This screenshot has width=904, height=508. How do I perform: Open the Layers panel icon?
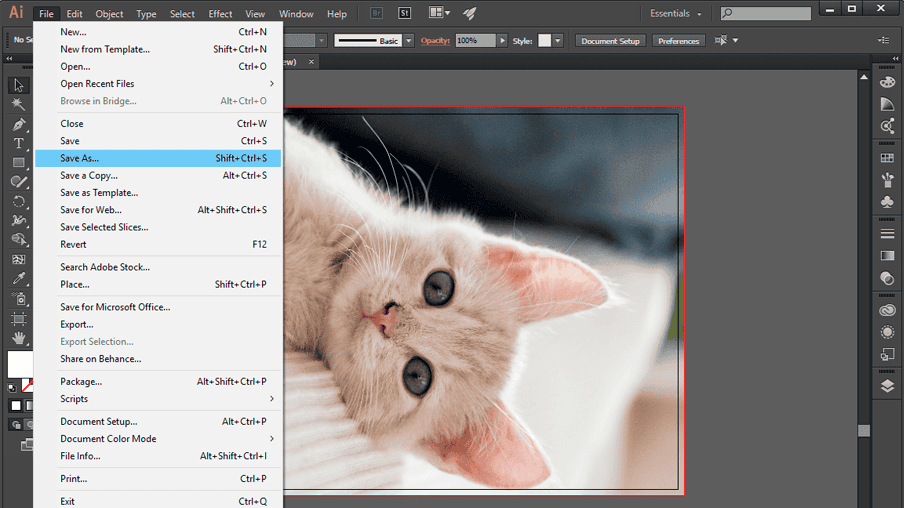coord(887,387)
